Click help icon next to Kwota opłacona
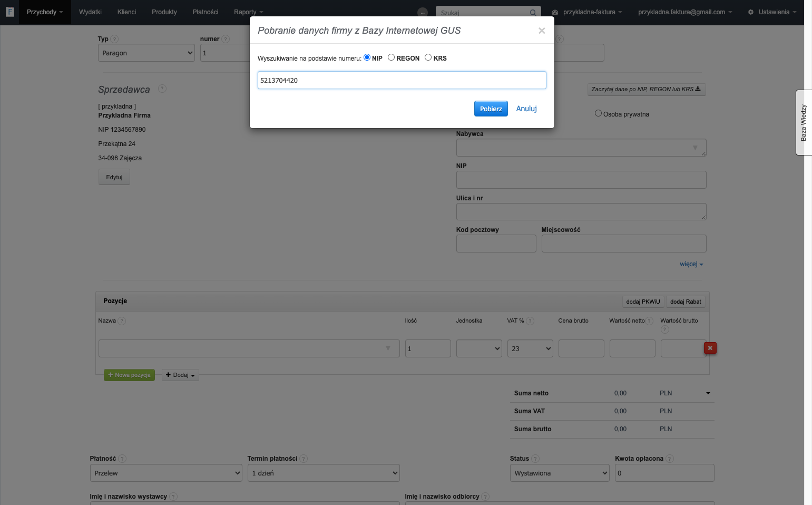 [x=670, y=459]
